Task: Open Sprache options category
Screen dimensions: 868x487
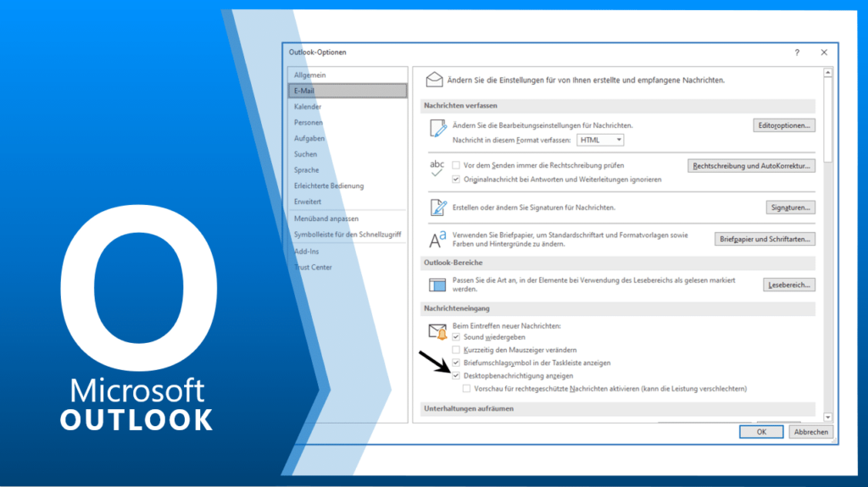Action: [348, 170]
